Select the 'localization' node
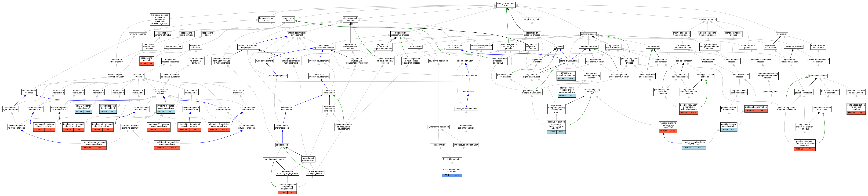The height and width of the screenshot is (196, 868). pos(782,34)
